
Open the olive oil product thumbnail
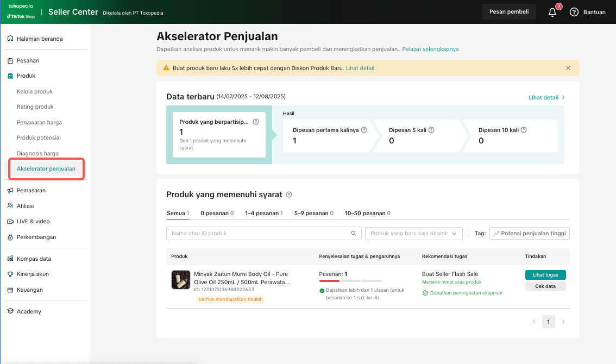[x=180, y=280]
